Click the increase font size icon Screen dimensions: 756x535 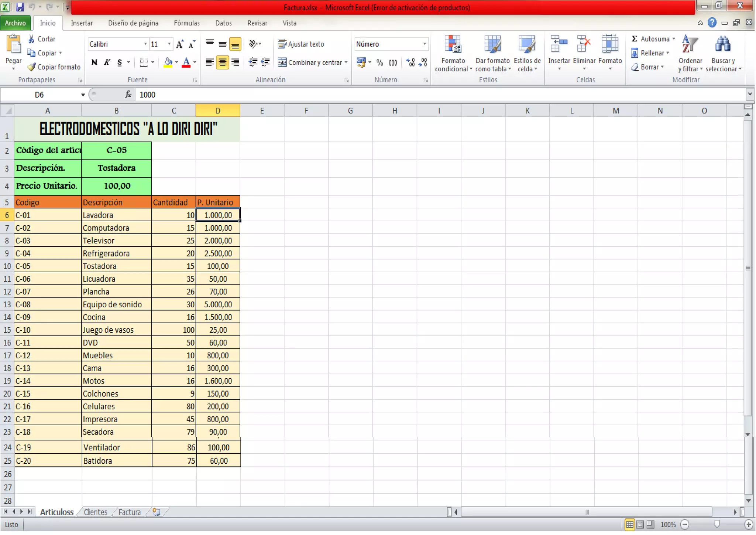[180, 44]
